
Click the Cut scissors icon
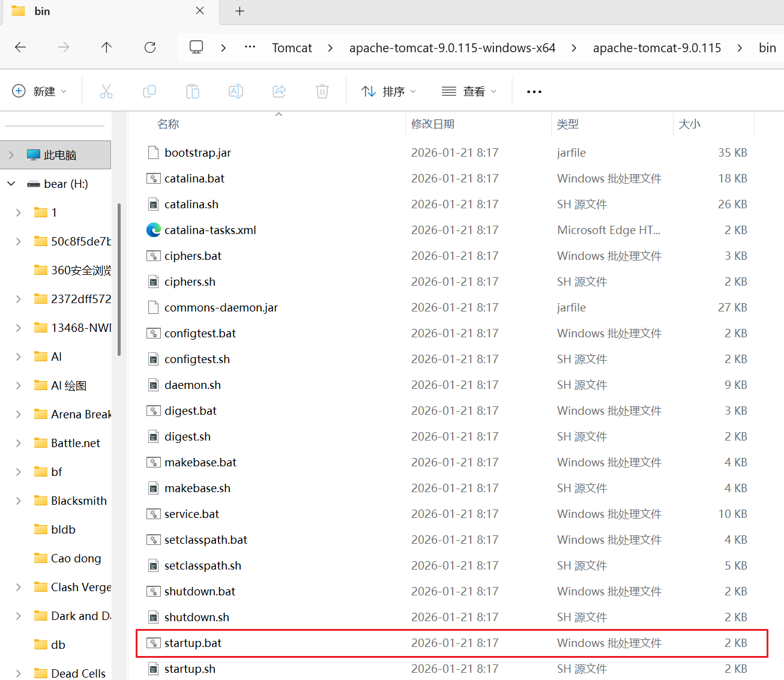(x=106, y=91)
